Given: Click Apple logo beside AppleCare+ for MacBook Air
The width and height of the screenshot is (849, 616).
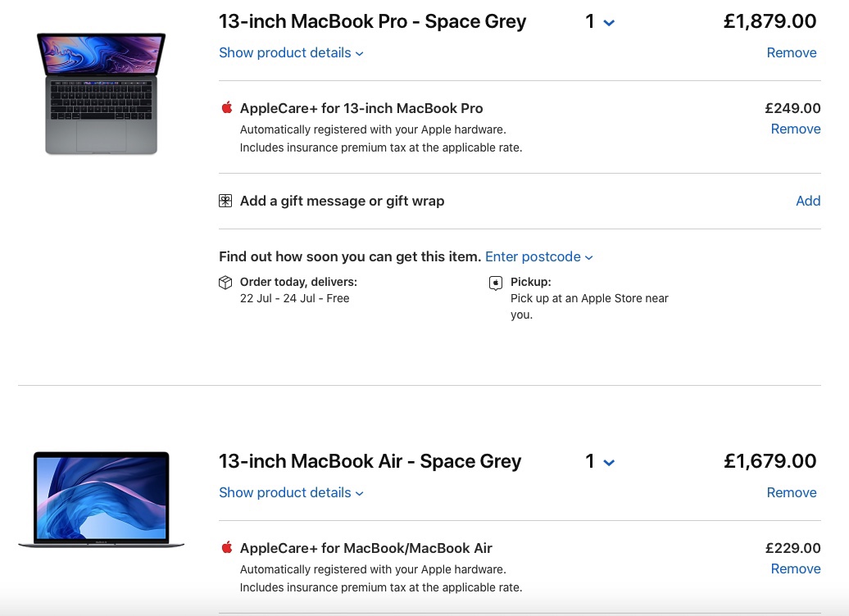Looking at the screenshot, I should (x=227, y=548).
